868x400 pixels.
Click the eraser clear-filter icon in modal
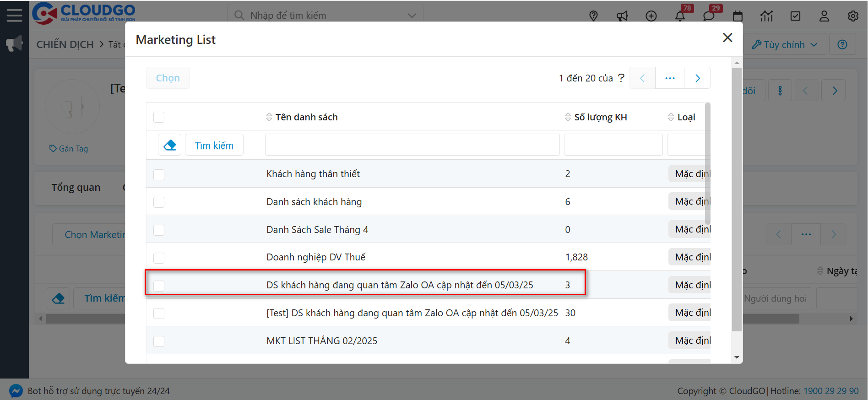point(169,145)
